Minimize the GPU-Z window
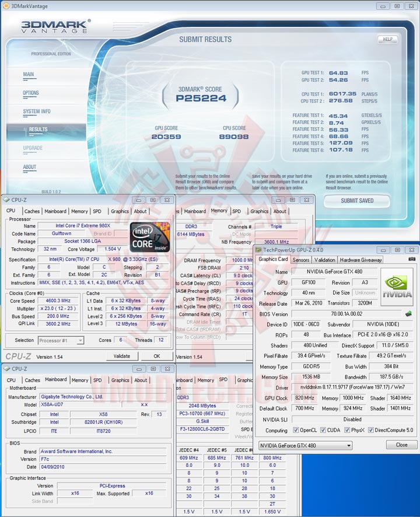This screenshot has width=420, height=517. 383,250
